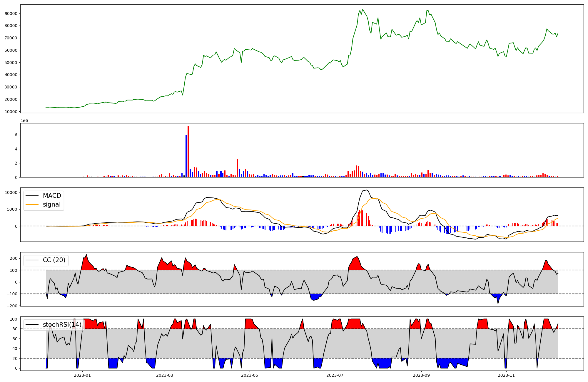Click the −100 tick on the CCI axis
Viewport: 588px width, 382px height.
coord(12,294)
